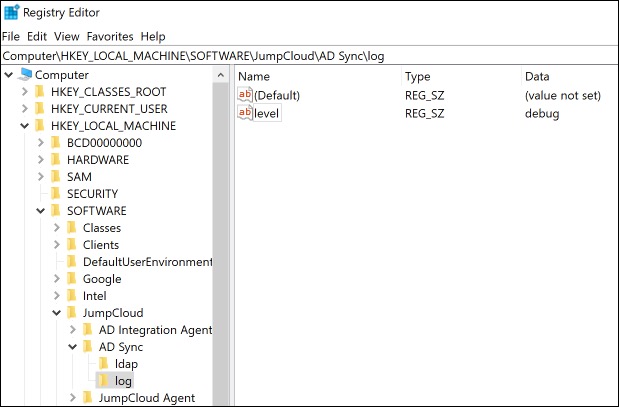Click the HARDWARE folder icon

click(56, 159)
